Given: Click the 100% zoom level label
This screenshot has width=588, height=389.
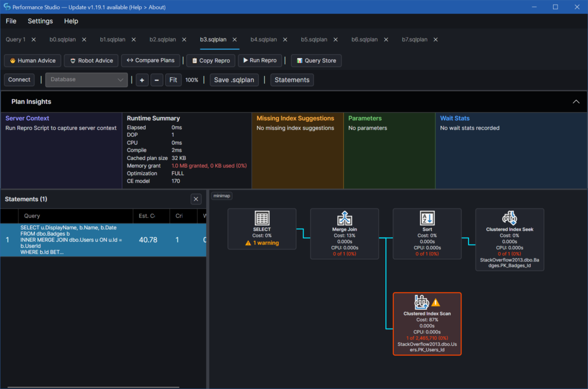Looking at the screenshot, I should coord(192,80).
